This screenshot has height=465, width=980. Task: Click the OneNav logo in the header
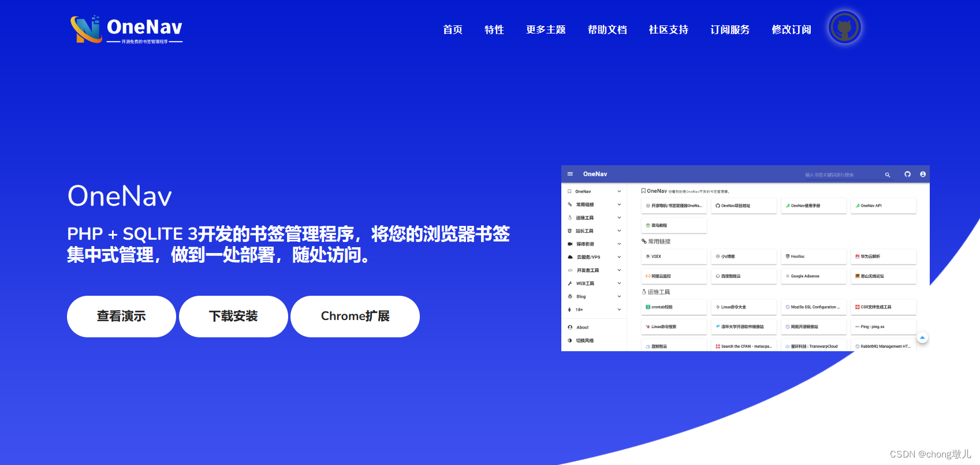click(126, 29)
